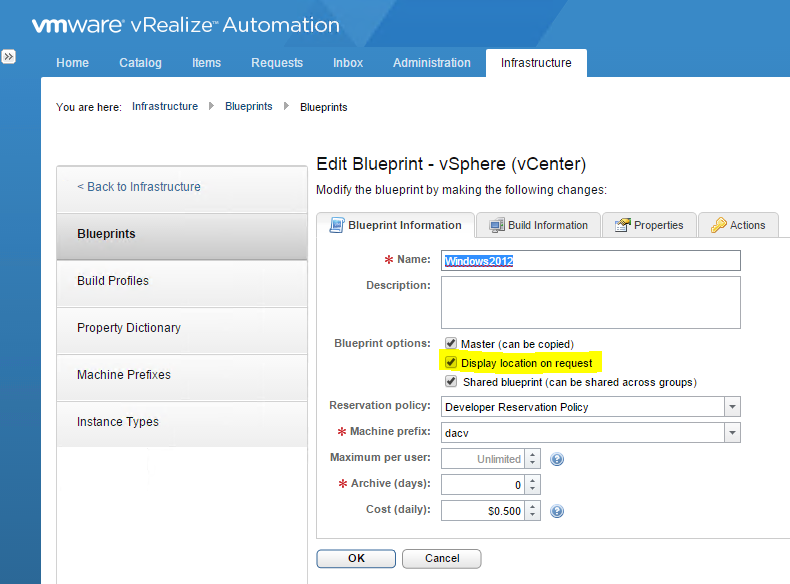Click the Actions key icon
The width and height of the screenshot is (790, 584).
tap(718, 225)
